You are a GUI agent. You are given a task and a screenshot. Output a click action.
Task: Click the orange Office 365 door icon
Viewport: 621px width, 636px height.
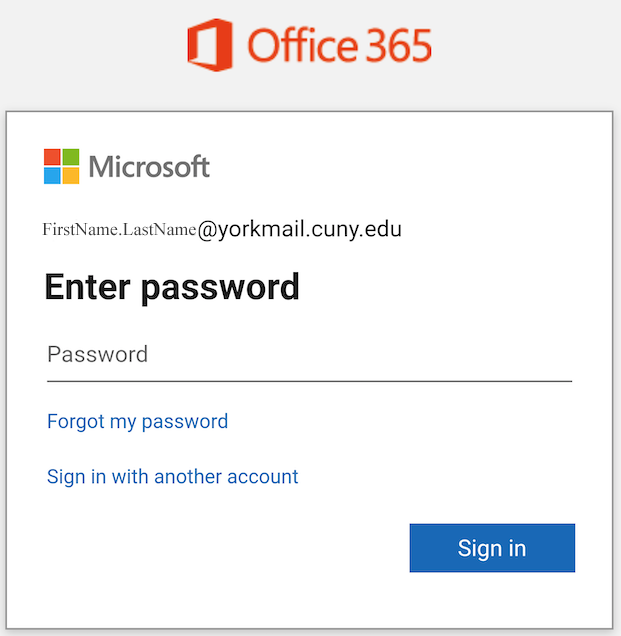point(210,45)
